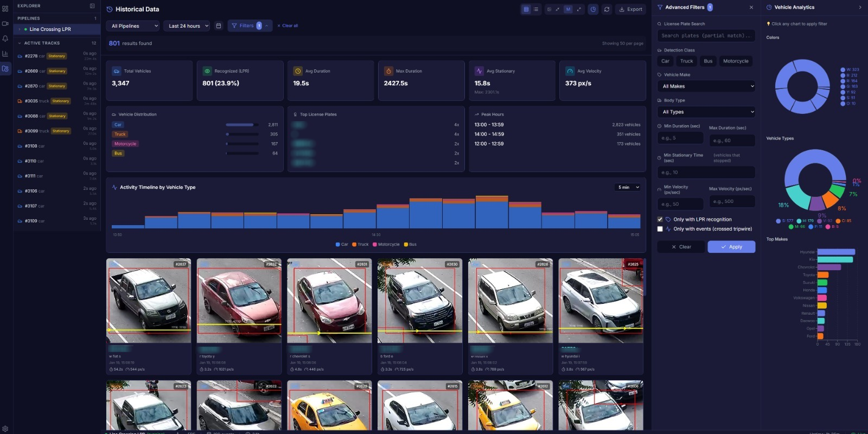Click the truck icon beside track #3035
Screen dimensions: 868x434
(x=20, y=101)
